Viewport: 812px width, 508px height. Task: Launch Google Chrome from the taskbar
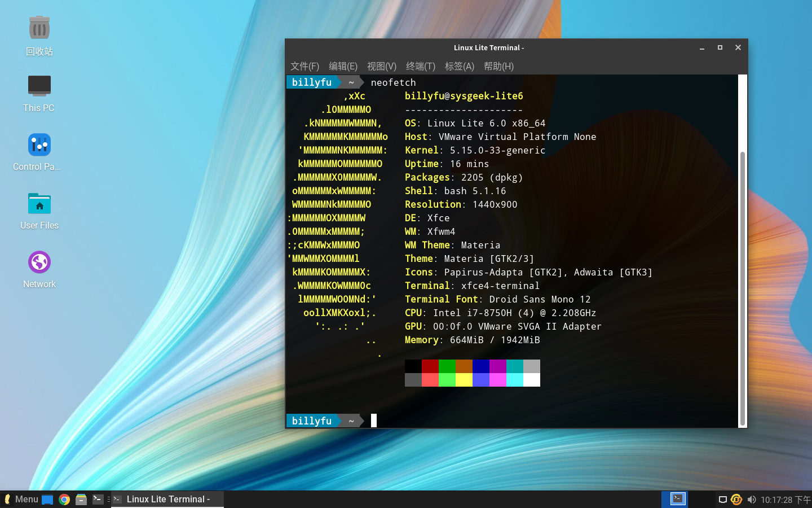coord(64,500)
